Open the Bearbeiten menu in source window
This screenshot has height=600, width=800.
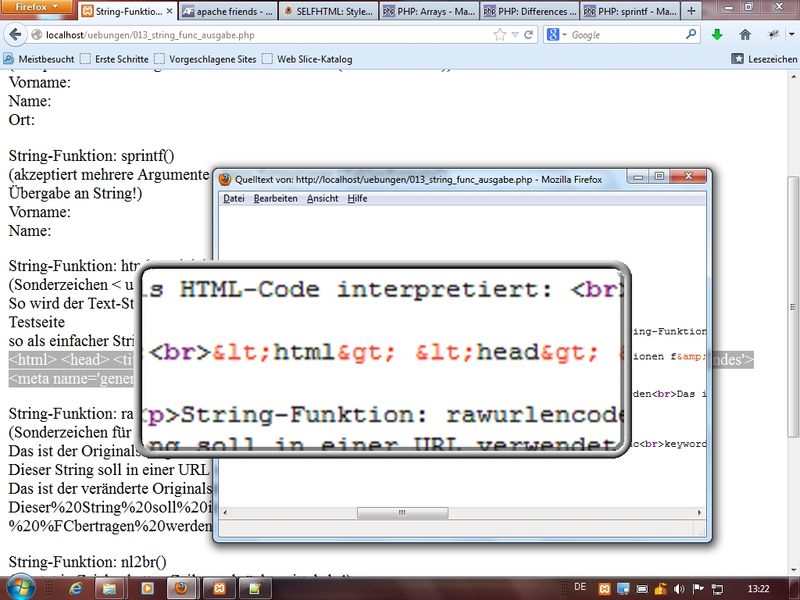275,199
